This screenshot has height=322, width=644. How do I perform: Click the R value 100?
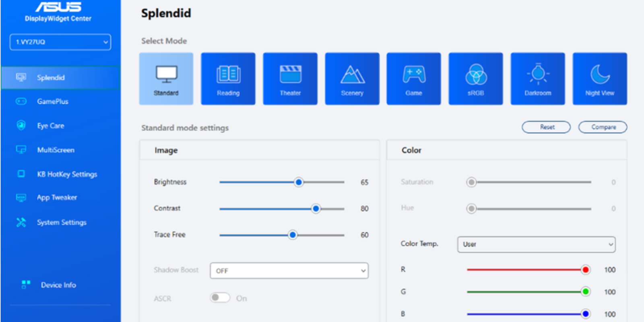coord(610,270)
